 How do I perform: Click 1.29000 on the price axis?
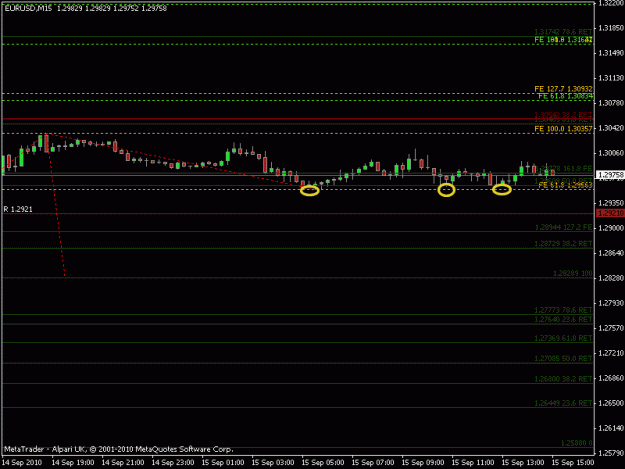pyautogui.click(x=611, y=228)
